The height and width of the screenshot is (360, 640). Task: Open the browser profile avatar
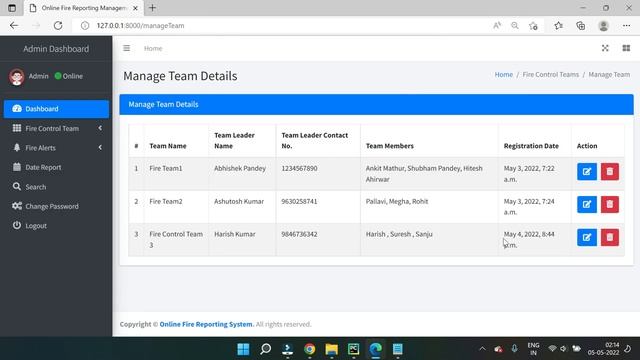click(x=603, y=25)
